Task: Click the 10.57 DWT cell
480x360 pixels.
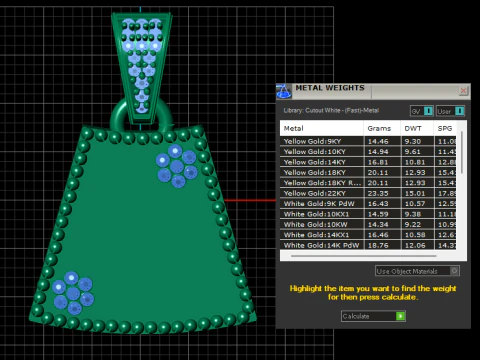Action: click(x=417, y=204)
